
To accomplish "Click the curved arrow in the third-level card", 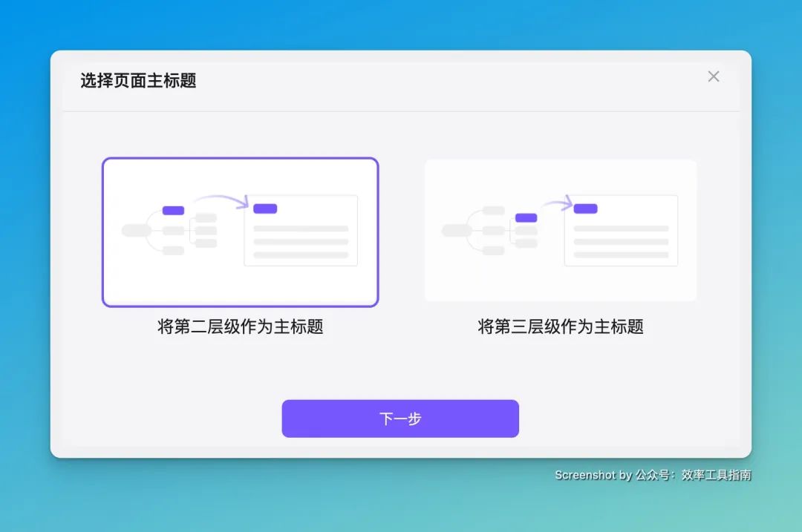I will click(x=558, y=203).
